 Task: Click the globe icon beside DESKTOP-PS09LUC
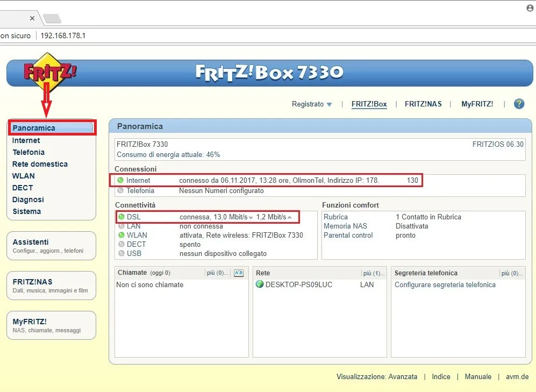pyautogui.click(x=260, y=284)
